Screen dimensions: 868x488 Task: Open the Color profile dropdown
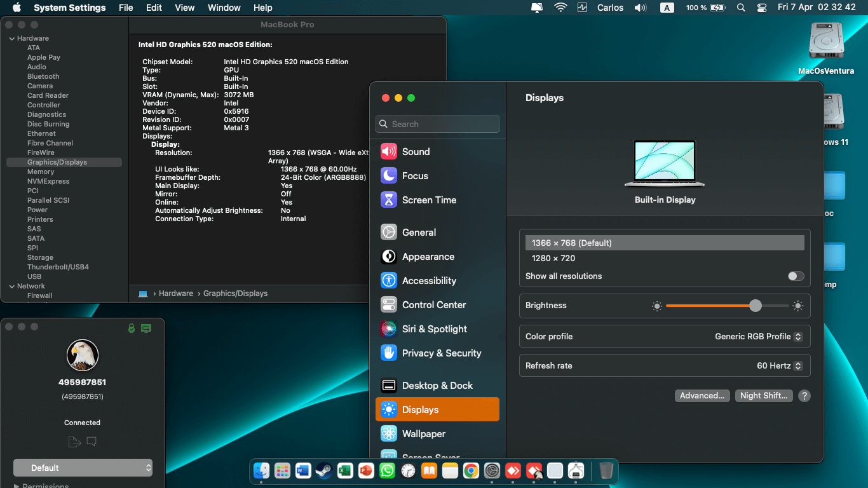(759, 337)
